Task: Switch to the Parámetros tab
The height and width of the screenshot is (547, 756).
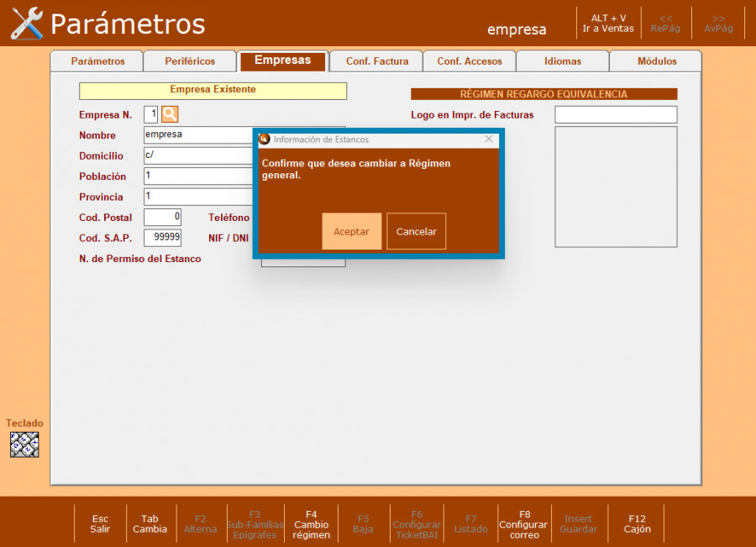Action: coord(97,61)
